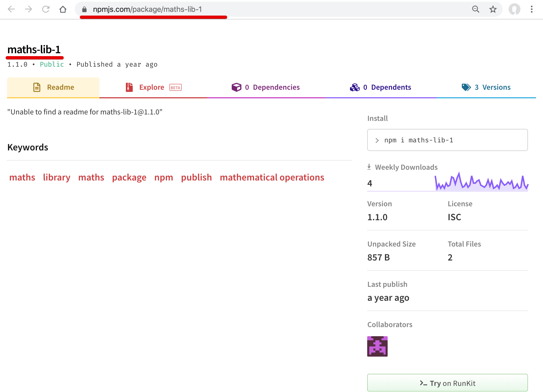Click the browser forward arrow icon

click(x=28, y=9)
